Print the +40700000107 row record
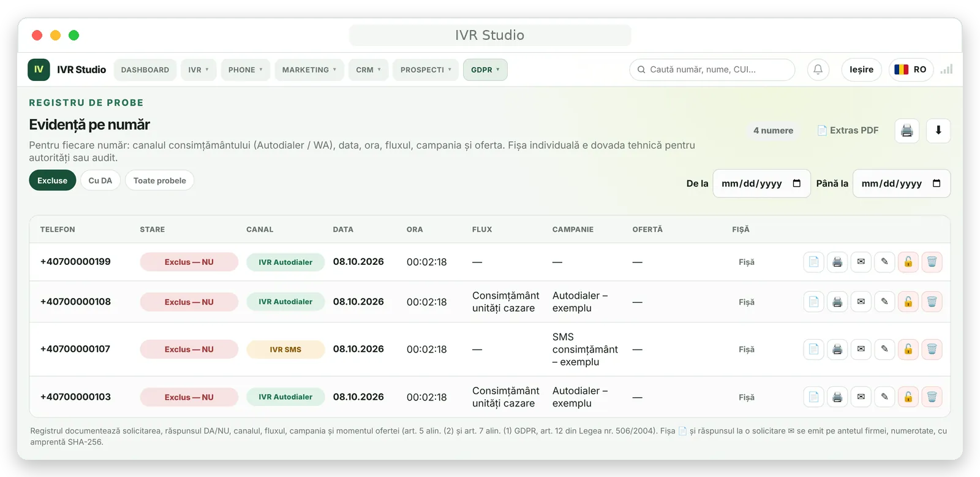 837,349
